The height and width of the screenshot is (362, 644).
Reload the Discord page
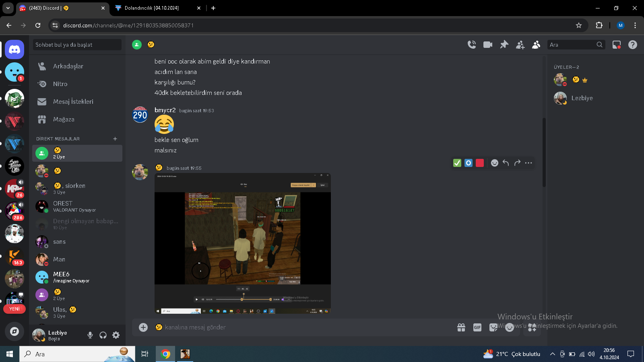tap(38, 25)
